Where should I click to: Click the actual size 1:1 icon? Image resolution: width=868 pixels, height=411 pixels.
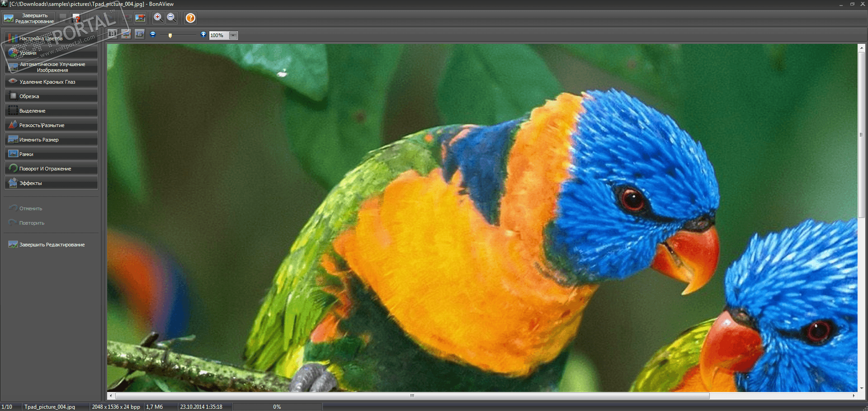point(113,34)
